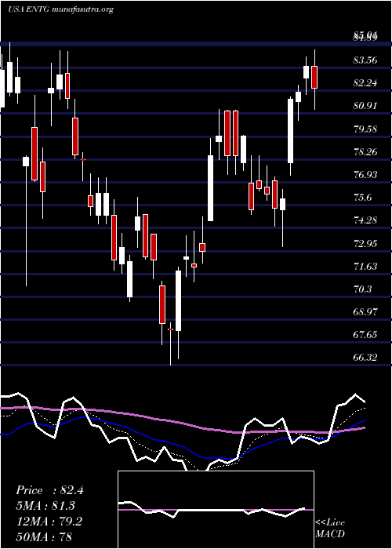Click the 67.65 axis label

366,335
